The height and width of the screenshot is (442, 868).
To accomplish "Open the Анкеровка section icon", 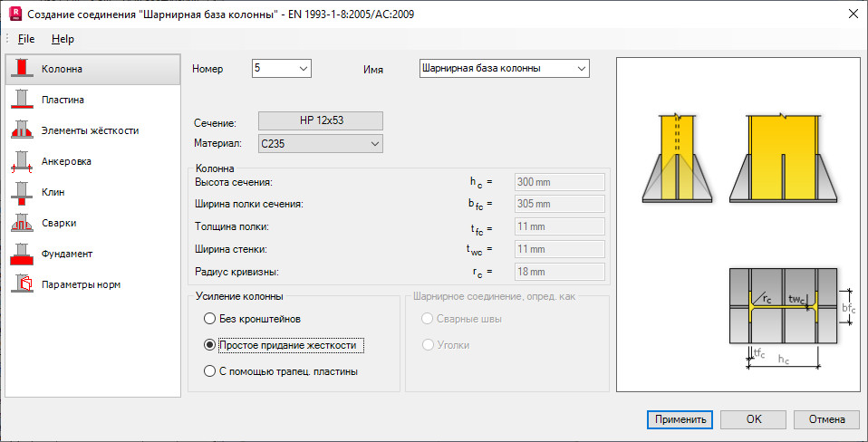I will tap(22, 161).
